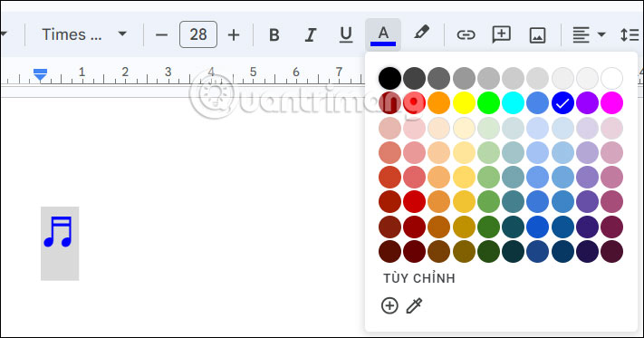Screen dimensions: 644x338
Task: Add a comment with the plus bubble icon
Action: coord(502,35)
